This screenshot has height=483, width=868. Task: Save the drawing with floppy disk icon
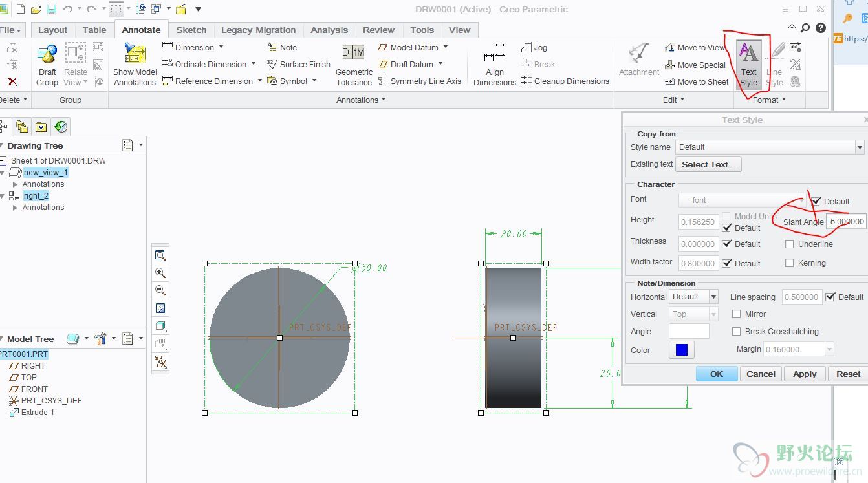(x=51, y=9)
